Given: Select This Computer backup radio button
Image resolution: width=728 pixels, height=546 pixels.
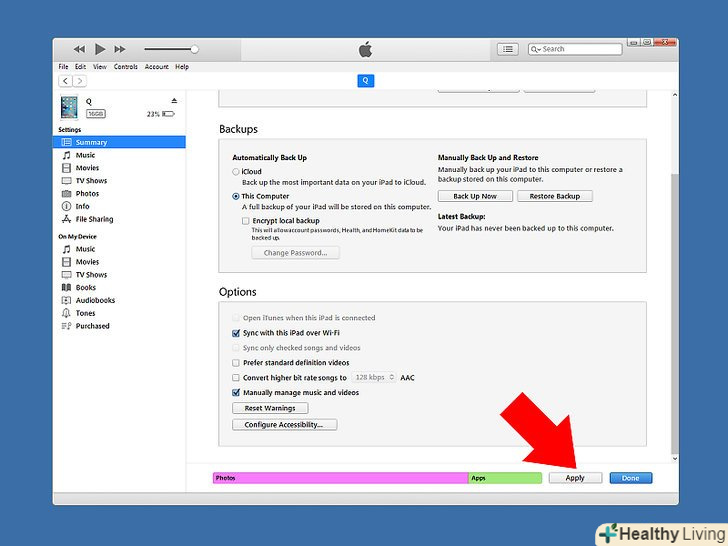Looking at the screenshot, I should 236,196.
